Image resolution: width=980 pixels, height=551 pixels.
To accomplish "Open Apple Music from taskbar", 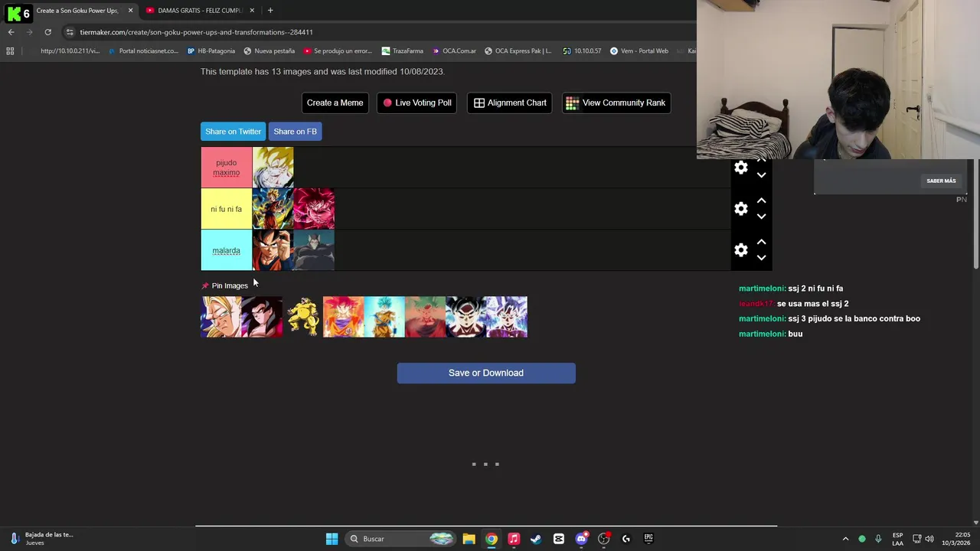I will pyautogui.click(x=514, y=539).
